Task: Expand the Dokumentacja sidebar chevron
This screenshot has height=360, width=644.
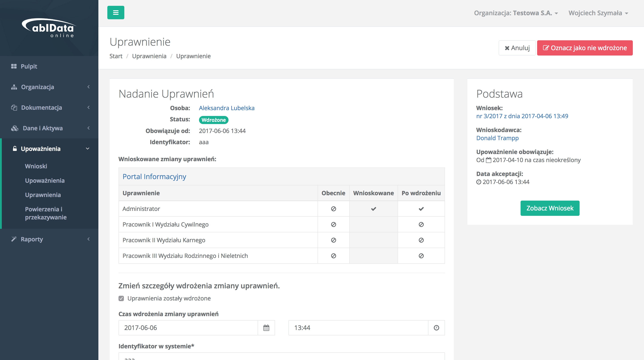Action: (89, 107)
